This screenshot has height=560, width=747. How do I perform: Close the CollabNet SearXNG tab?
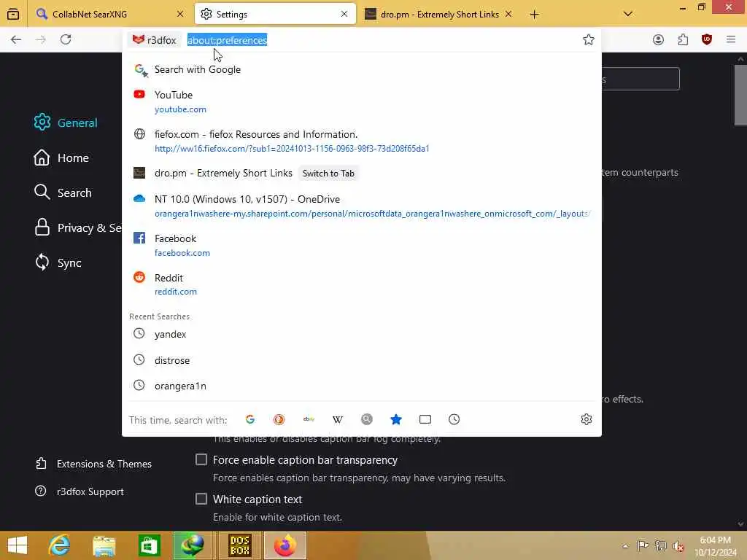[x=180, y=15]
